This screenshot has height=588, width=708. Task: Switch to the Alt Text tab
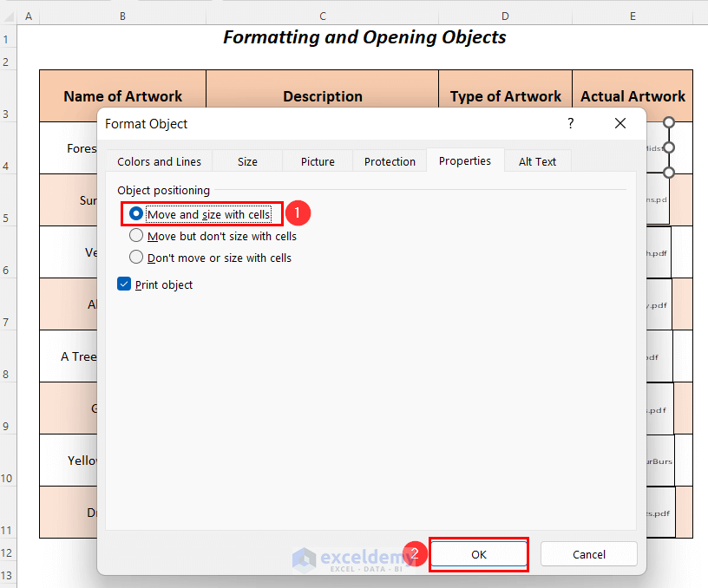coord(537,161)
